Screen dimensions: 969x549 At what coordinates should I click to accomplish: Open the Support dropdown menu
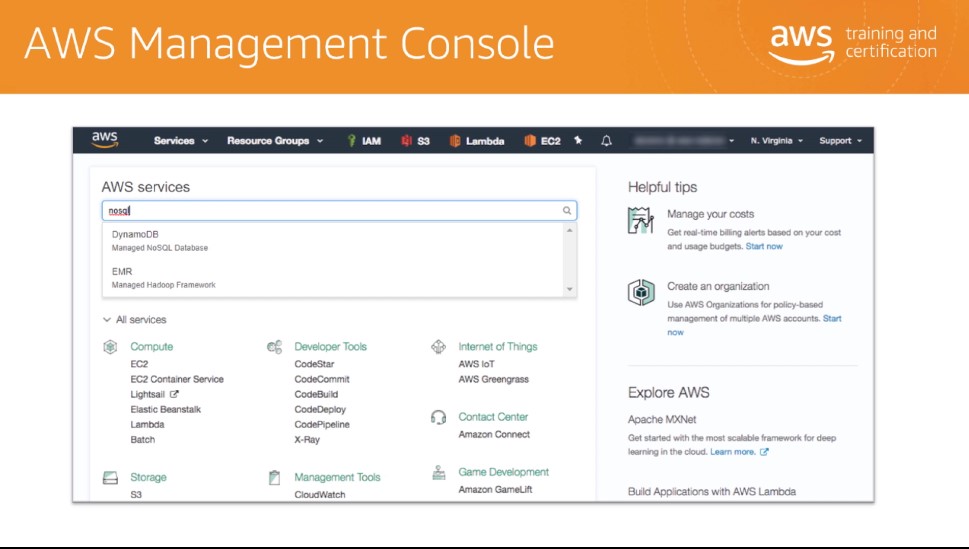[x=840, y=140]
